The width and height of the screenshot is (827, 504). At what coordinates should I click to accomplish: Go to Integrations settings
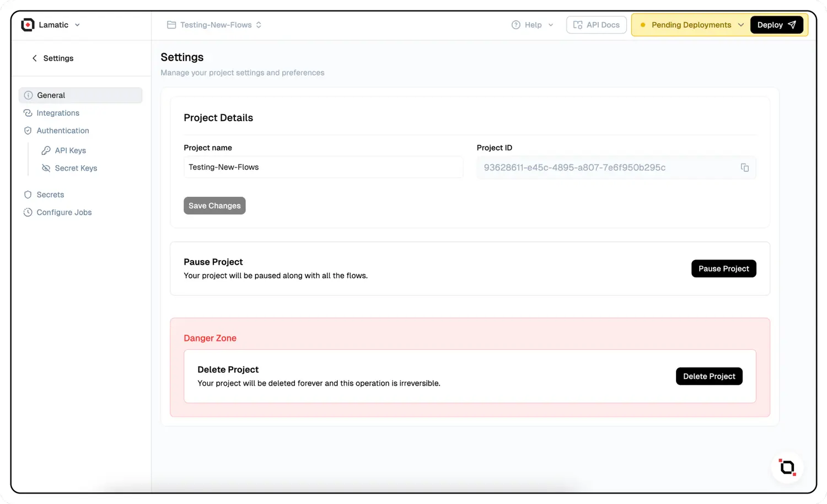click(x=58, y=113)
